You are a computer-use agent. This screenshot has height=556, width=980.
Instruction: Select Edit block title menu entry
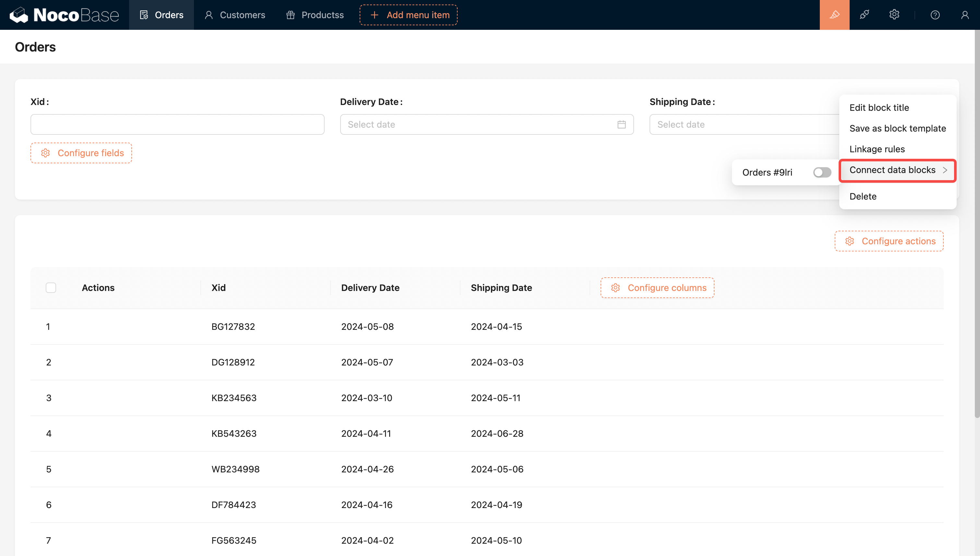coord(879,108)
